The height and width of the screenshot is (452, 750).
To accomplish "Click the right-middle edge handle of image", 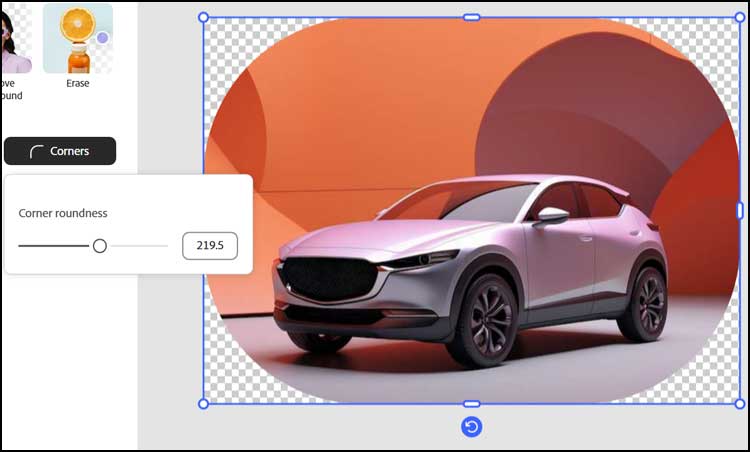I will (x=739, y=210).
